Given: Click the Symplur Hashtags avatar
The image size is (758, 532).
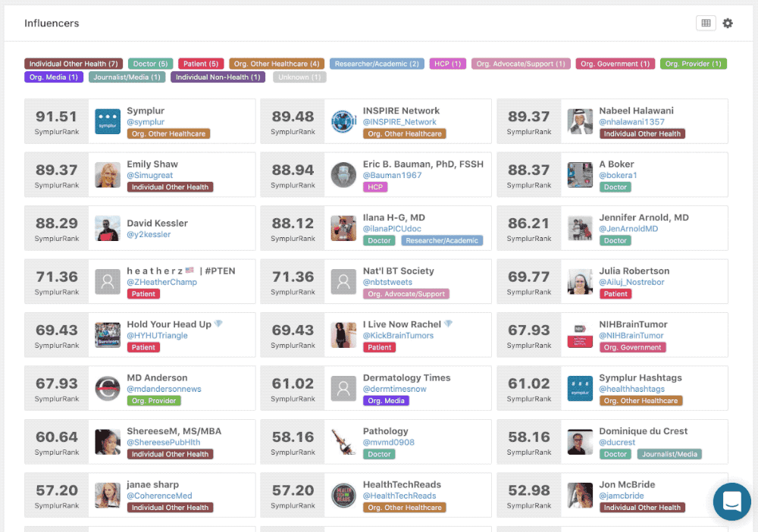Looking at the screenshot, I should 580,389.
